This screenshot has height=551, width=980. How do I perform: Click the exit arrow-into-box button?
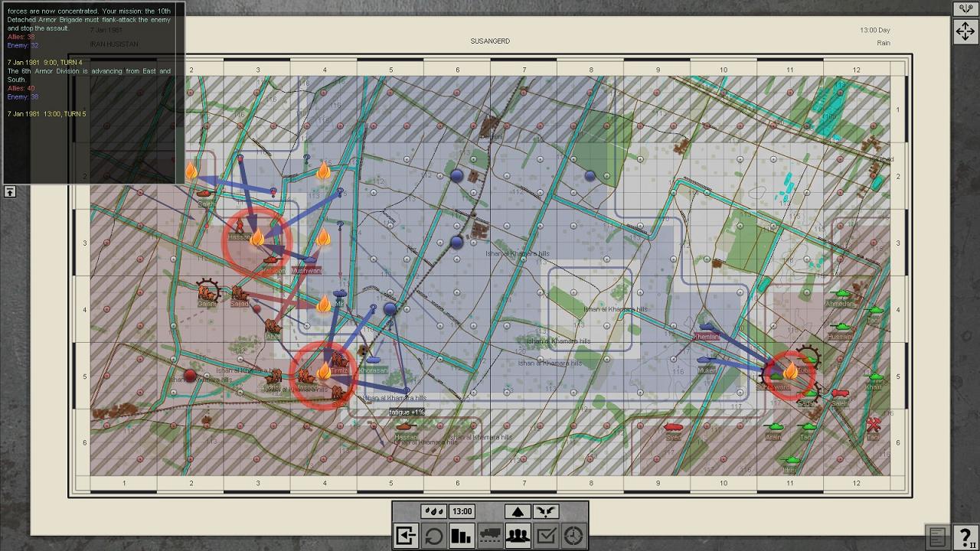(406, 536)
